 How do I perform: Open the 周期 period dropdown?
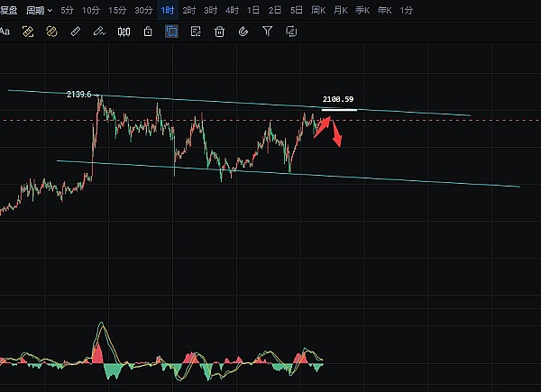(x=39, y=11)
